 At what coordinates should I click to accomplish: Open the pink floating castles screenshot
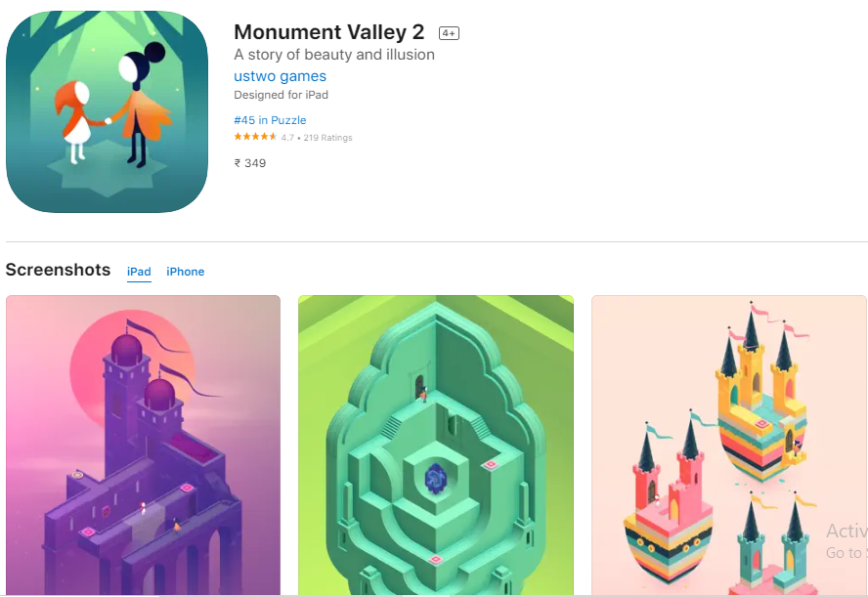coord(729,446)
